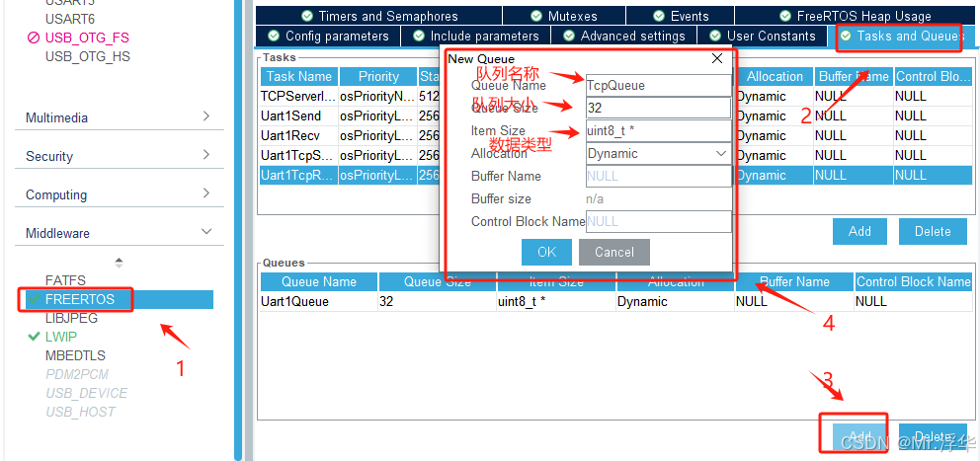Switch to the Mutexes tab
Screen dimensions: 980x461
(564, 16)
